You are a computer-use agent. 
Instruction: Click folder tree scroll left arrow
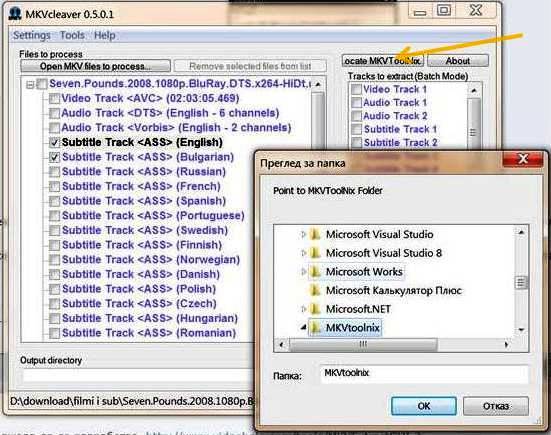281,345
